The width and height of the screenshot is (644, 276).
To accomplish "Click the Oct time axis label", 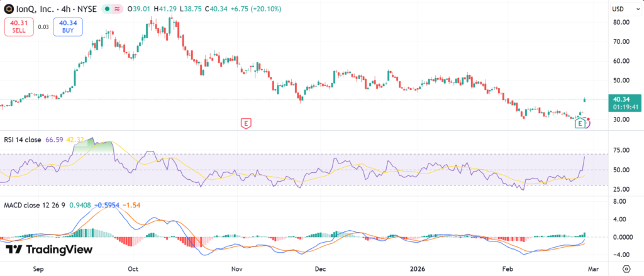I will (x=133, y=269).
